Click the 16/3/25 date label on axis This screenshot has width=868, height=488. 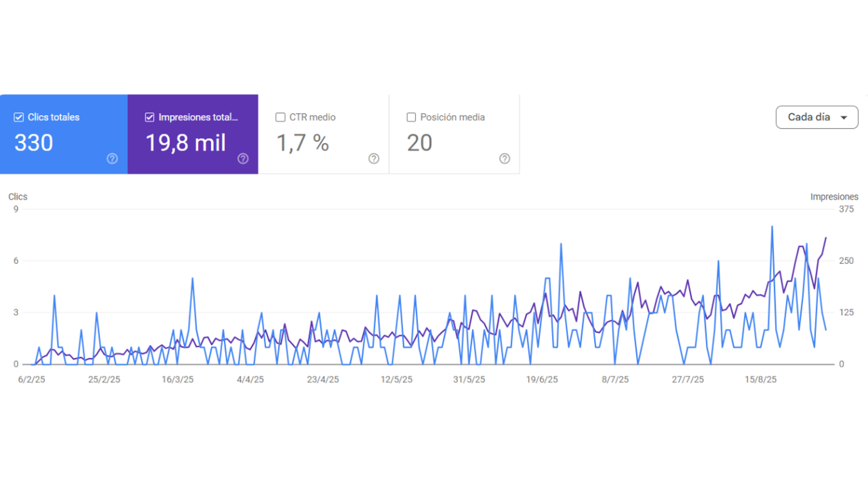(178, 380)
